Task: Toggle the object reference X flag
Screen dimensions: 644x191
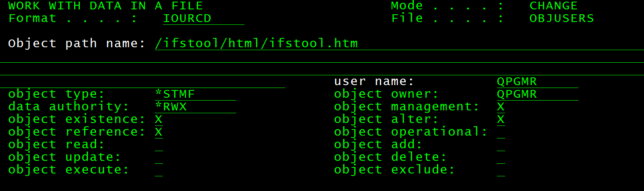Action: [x=159, y=132]
